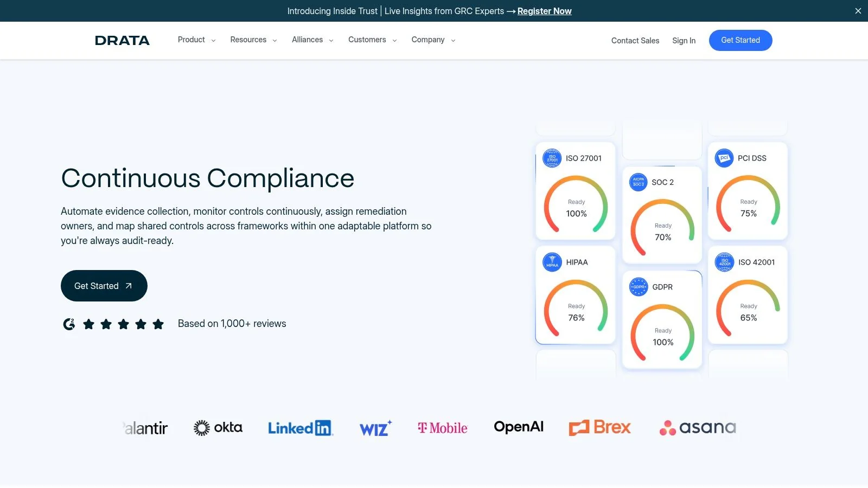Dismiss the Inside Trust announcement banner

857,11
